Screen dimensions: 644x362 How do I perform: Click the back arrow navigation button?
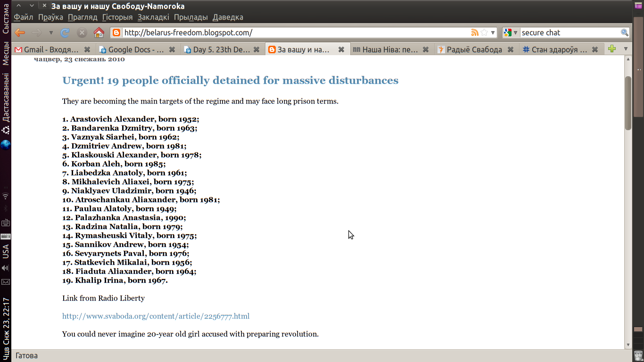(20, 33)
